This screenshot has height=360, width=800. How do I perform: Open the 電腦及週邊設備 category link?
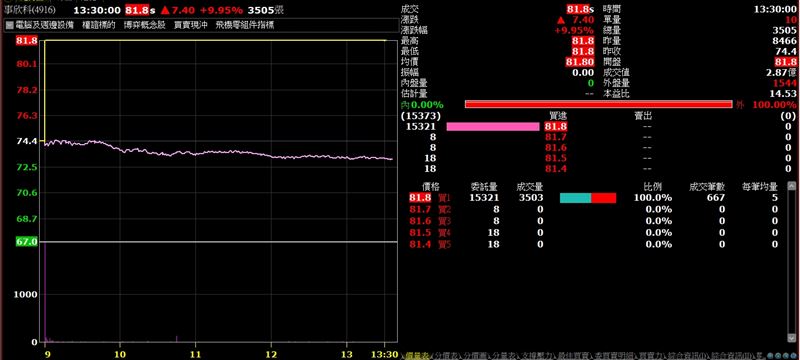tap(44, 25)
